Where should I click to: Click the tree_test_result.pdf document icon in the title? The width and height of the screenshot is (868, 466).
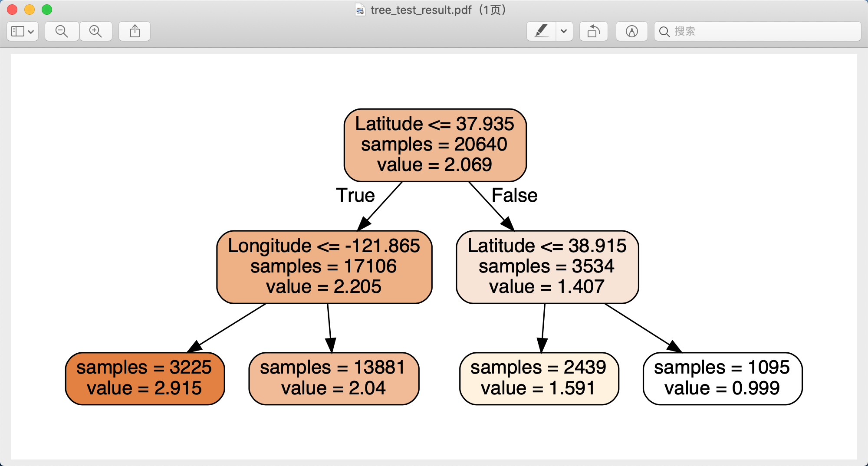pyautogui.click(x=360, y=10)
